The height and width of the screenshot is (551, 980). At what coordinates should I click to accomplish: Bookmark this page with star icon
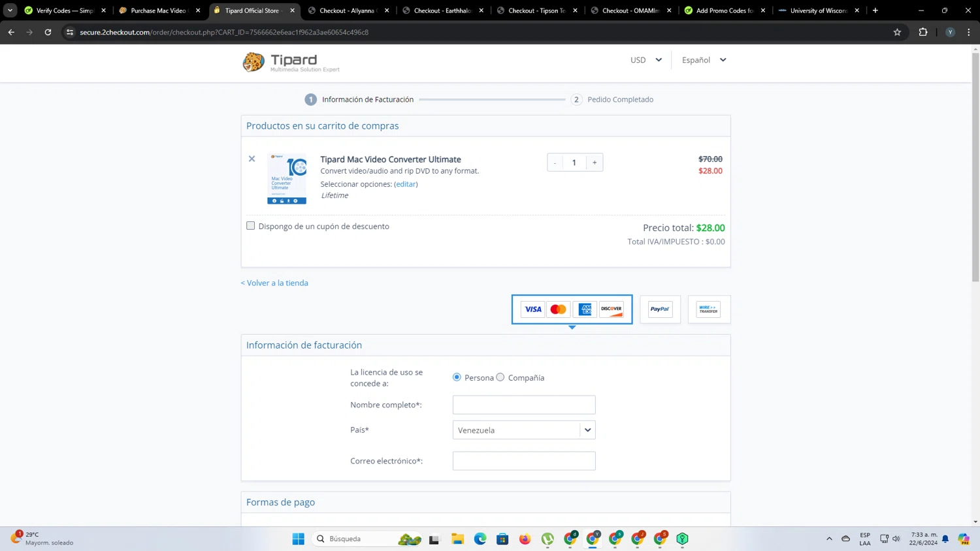(897, 32)
